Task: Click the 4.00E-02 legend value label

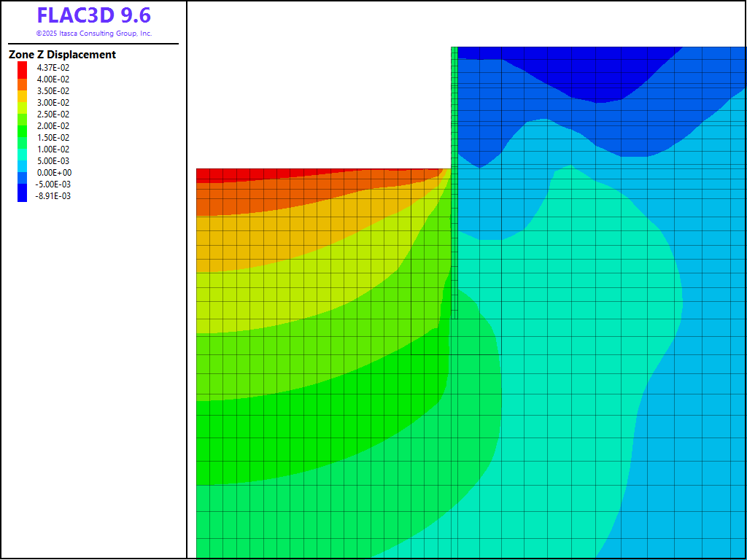Action: click(x=53, y=79)
